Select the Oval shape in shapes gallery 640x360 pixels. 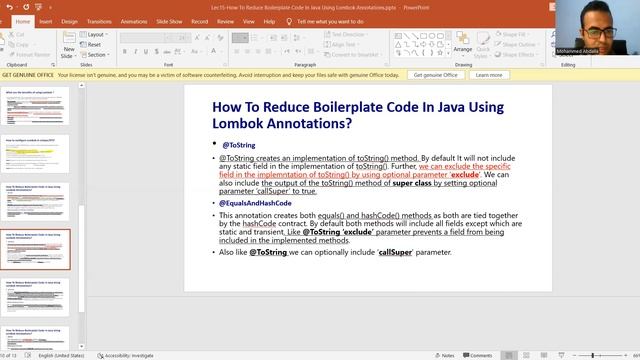[x=431, y=36]
